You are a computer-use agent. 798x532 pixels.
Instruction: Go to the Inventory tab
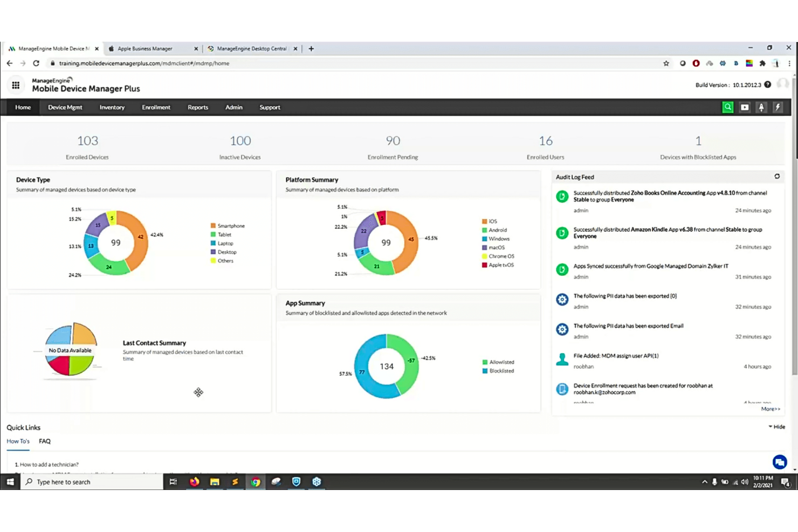tap(112, 107)
